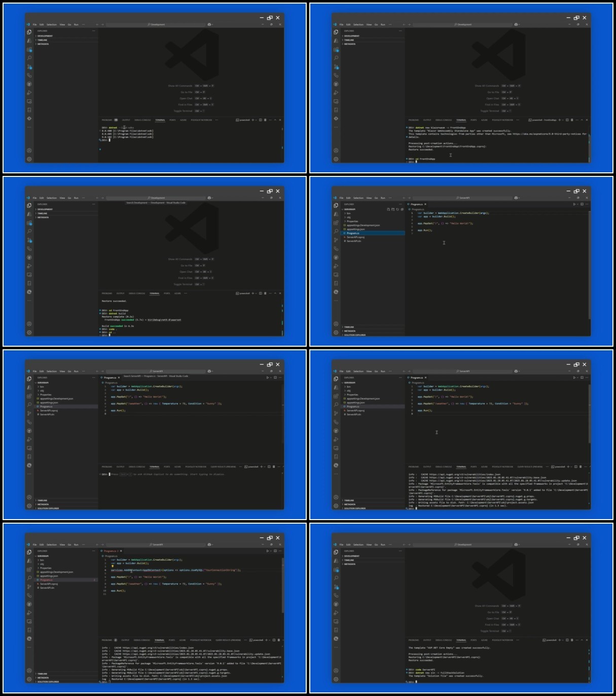The height and width of the screenshot is (696, 616).
Task: Open appsettings.Development.json in Copilot-hint terminal window
Action: click(x=67, y=399)
